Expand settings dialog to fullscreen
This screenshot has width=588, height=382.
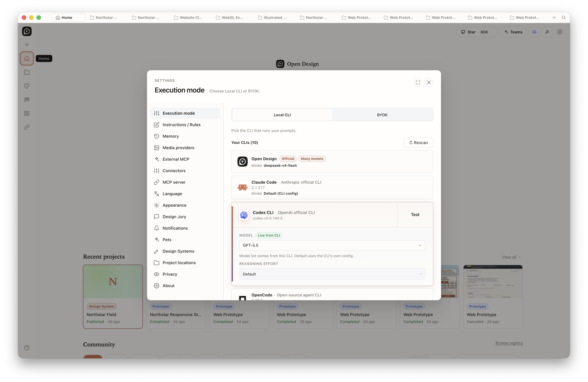pyautogui.click(x=418, y=82)
